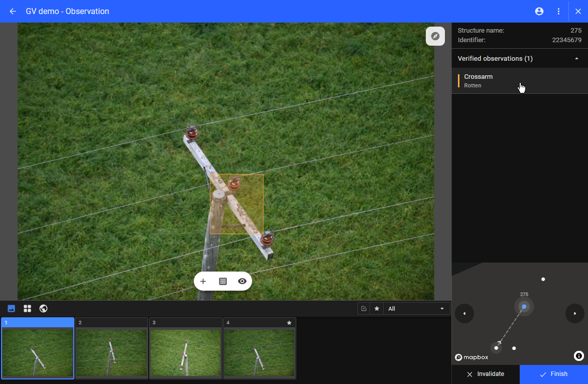Image resolution: width=588 pixels, height=384 pixels.
Task: Toggle annotation visibility with the eye icon
Action: pos(242,281)
